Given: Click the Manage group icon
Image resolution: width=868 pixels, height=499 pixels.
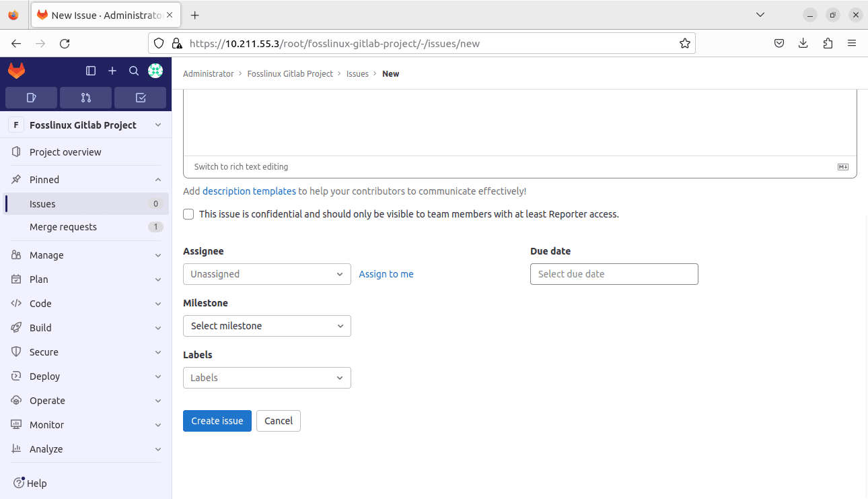Looking at the screenshot, I should (x=16, y=255).
